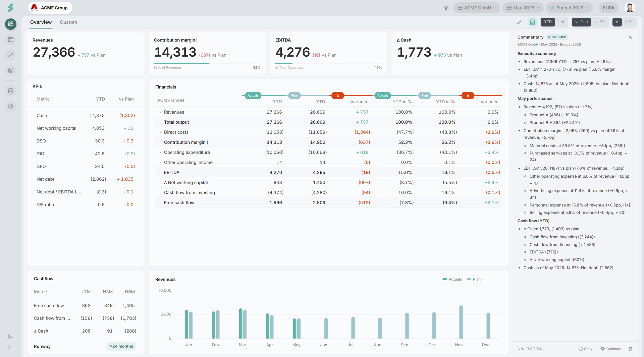Select the Contribution margin I financials row

click(x=328, y=142)
